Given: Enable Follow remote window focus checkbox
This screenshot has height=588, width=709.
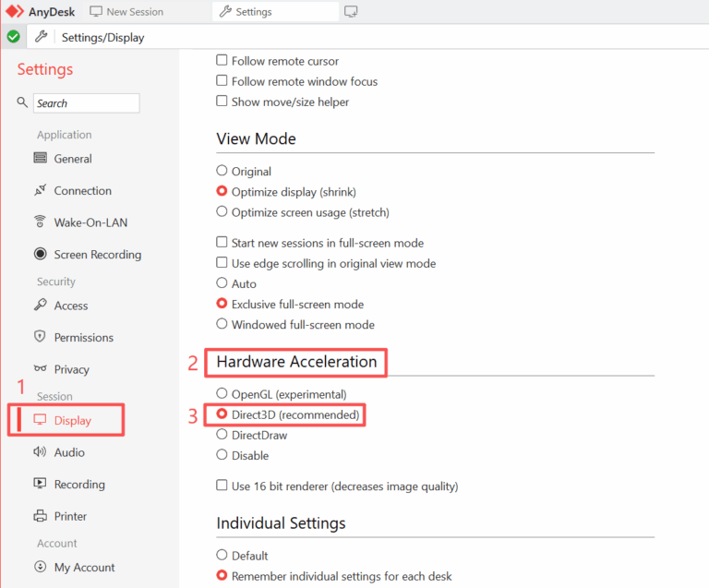Looking at the screenshot, I should click(x=222, y=80).
